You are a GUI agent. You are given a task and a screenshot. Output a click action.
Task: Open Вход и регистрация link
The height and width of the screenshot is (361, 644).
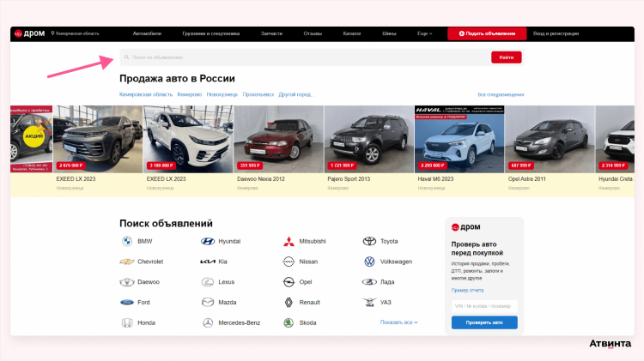[556, 33]
